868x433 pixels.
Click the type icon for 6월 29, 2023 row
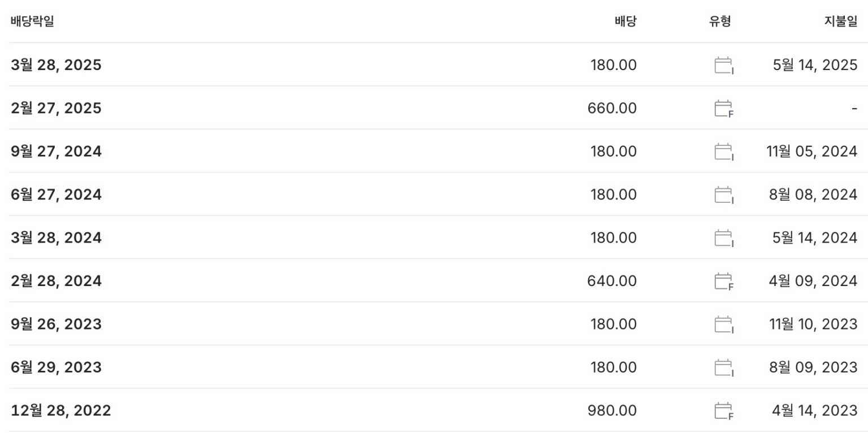[x=723, y=367]
